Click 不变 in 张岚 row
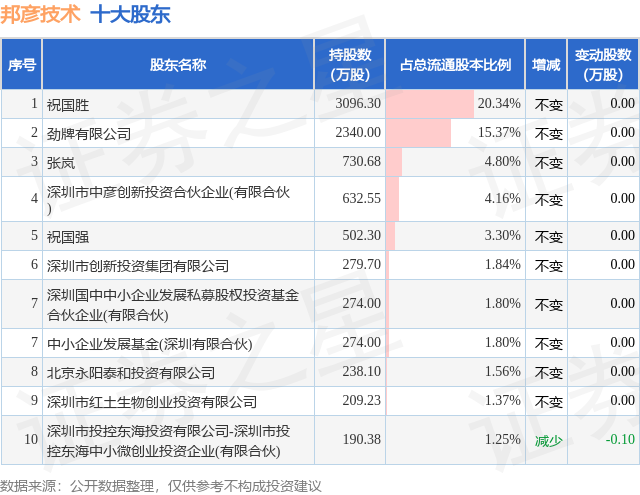This screenshot has height=495, width=640. coord(549,163)
